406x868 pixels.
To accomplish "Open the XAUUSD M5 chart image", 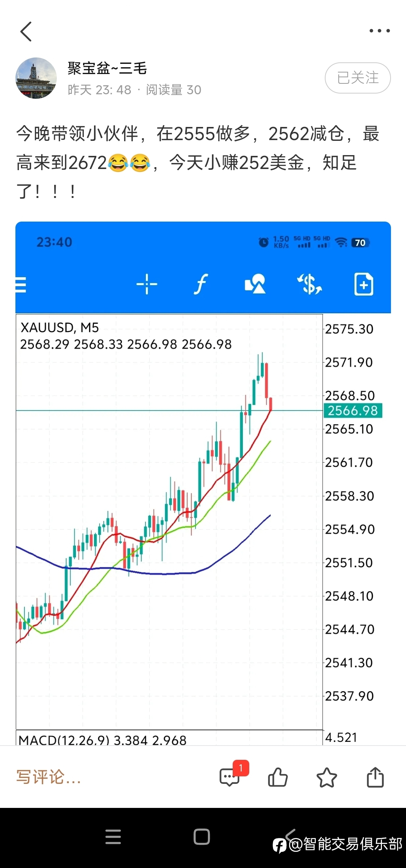I will [x=203, y=483].
